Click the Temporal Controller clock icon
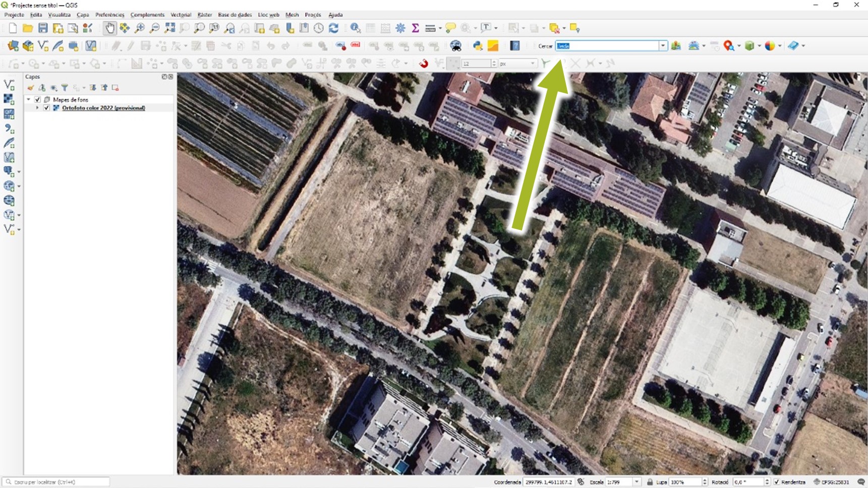Screen dimensions: 868x488 coord(318,28)
